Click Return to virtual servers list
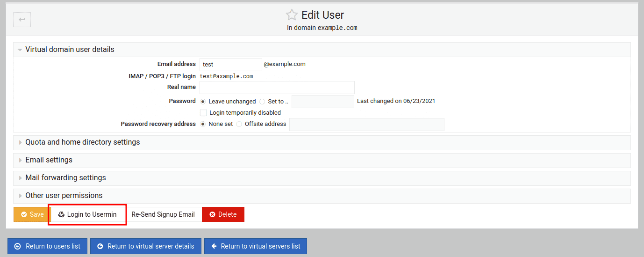 pyautogui.click(x=256, y=246)
